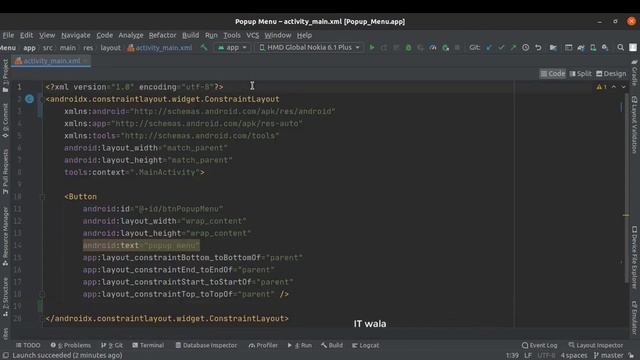Open the Resource Manager side panel
This screenshot has width=640, height=360.
click(x=5, y=237)
